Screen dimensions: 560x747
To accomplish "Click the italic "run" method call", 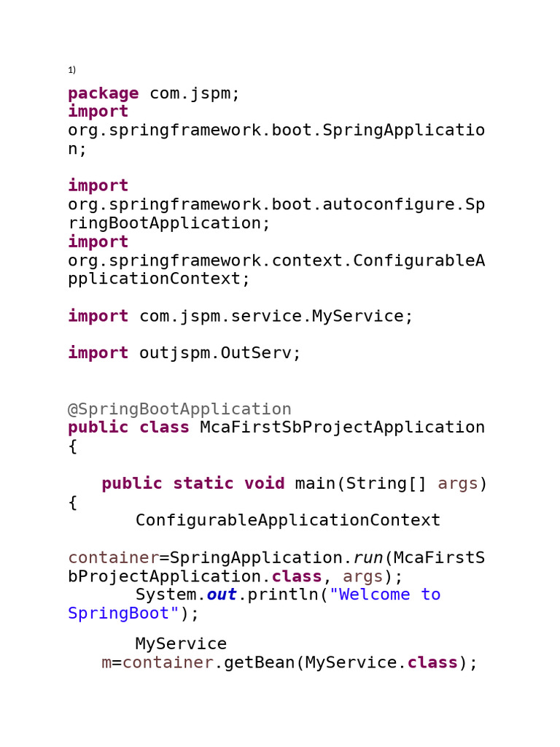I will pyautogui.click(x=368, y=558).
